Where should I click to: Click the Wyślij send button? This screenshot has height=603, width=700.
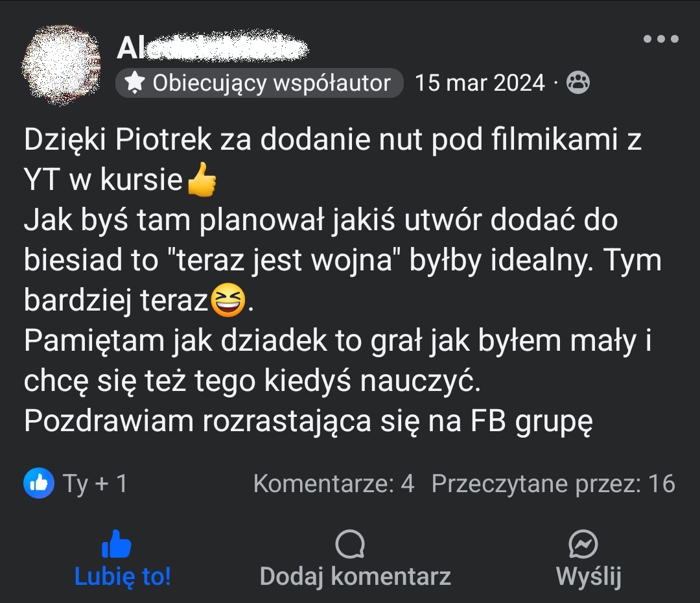coord(589,560)
